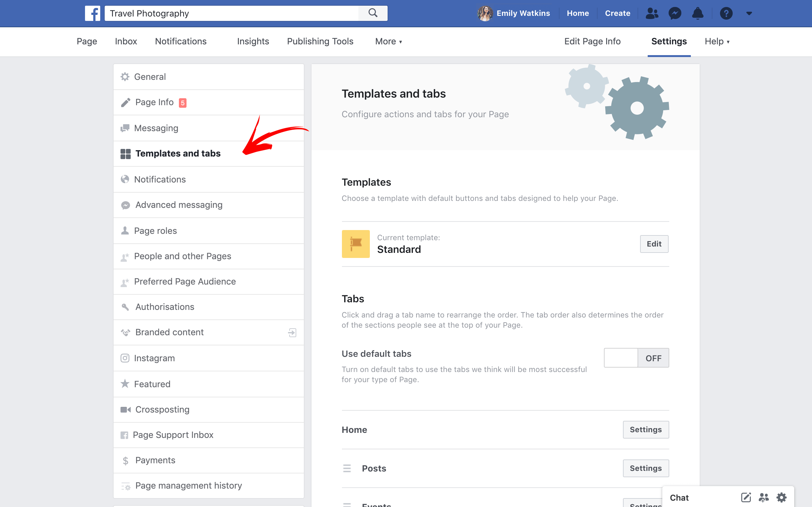Viewport: 812px width, 507px height.
Task: Open the friend requests icon
Action: click(652, 13)
